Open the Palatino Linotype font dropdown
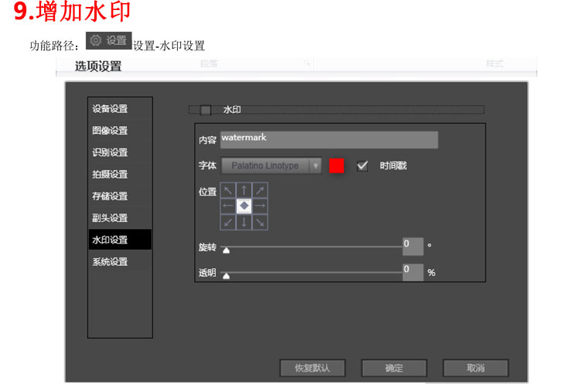This screenshot has width=580, height=392. (316, 165)
